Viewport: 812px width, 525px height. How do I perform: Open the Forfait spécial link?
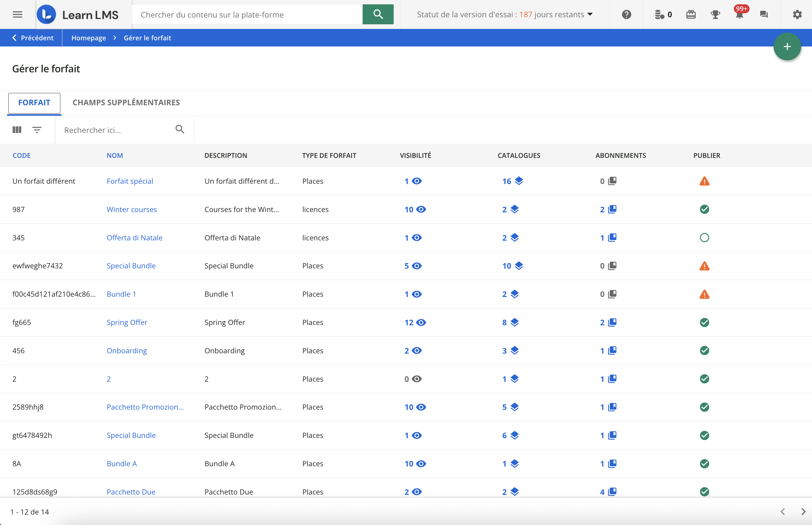(130, 181)
